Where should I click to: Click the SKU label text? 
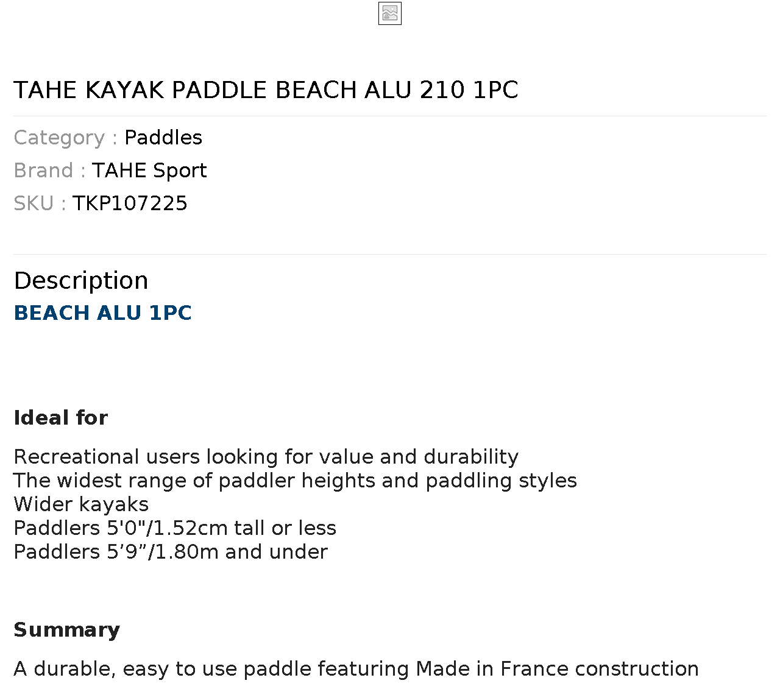[x=34, y=203]
